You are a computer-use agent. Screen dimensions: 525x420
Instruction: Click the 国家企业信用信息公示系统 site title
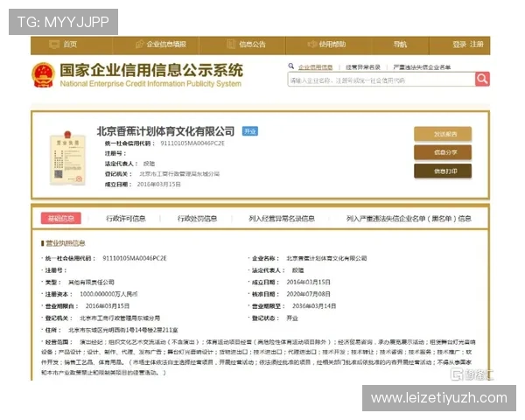tap(151, 70)
